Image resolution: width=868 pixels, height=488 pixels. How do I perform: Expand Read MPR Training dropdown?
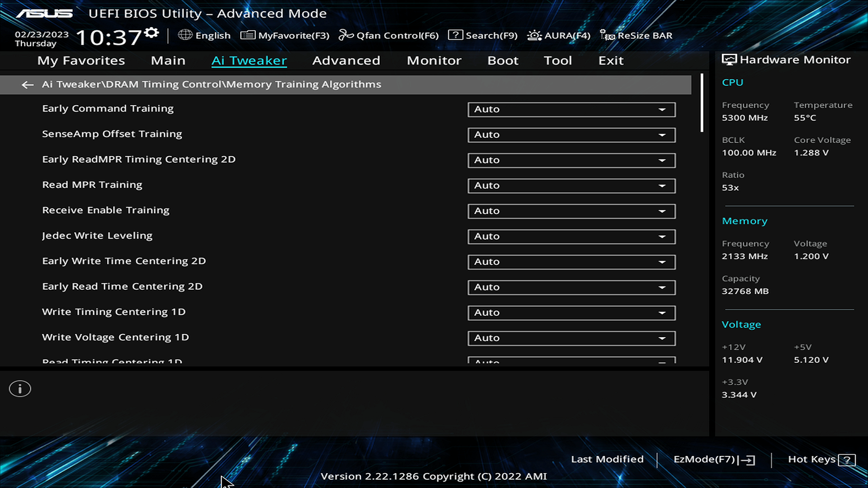[x=571, y=186]
